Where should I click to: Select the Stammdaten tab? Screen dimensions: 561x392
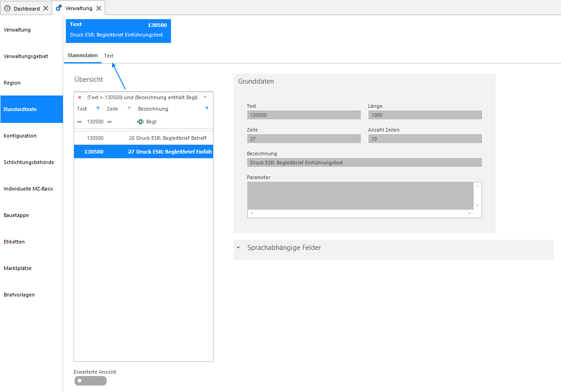[83, 55]
